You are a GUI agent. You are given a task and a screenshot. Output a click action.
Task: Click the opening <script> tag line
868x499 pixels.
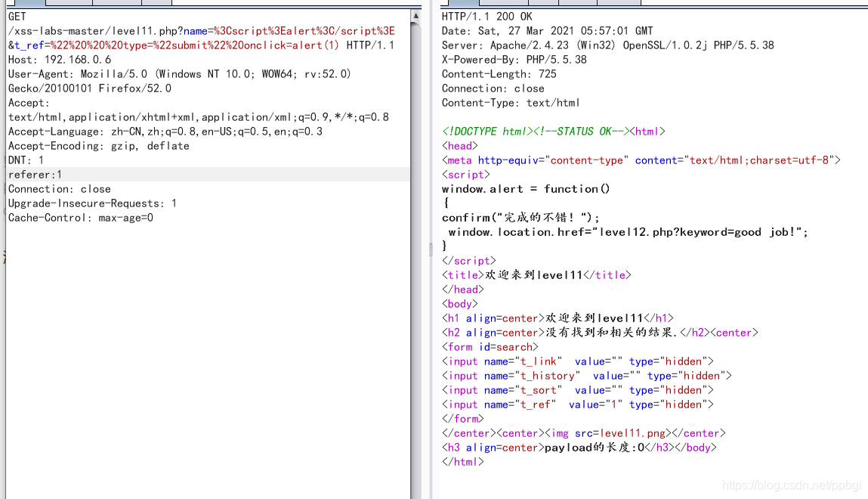tap(466, 175)
